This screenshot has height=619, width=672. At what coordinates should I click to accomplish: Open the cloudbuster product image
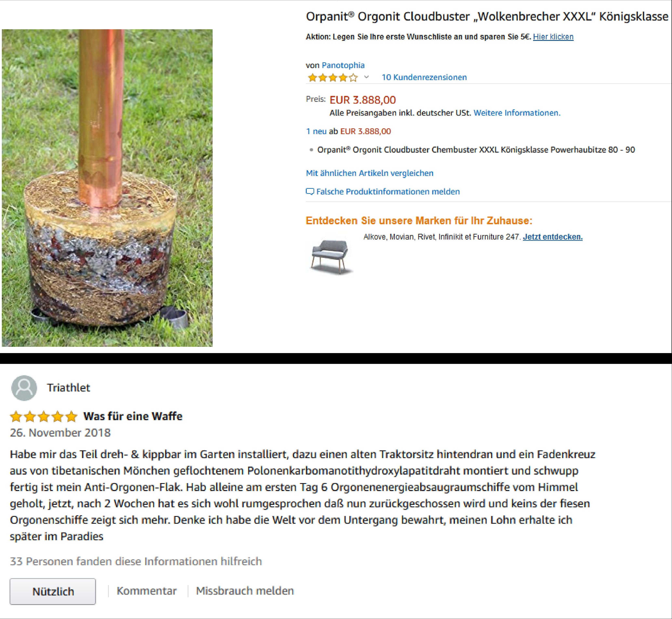[107, 188]
